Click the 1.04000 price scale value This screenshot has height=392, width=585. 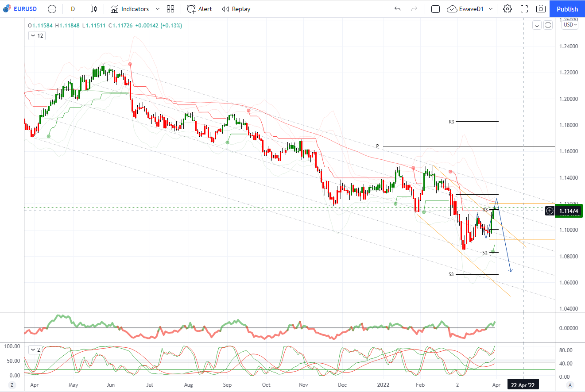point(568,308)
